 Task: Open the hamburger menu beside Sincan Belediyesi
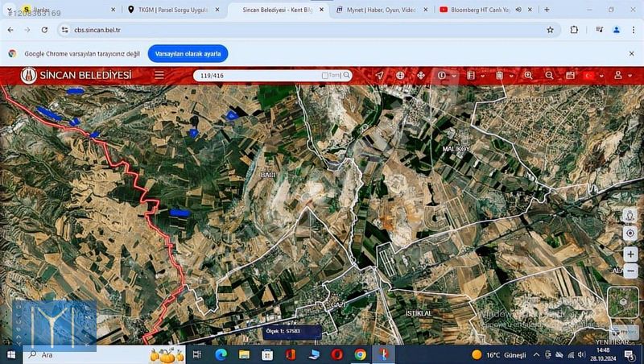(159, 75)
